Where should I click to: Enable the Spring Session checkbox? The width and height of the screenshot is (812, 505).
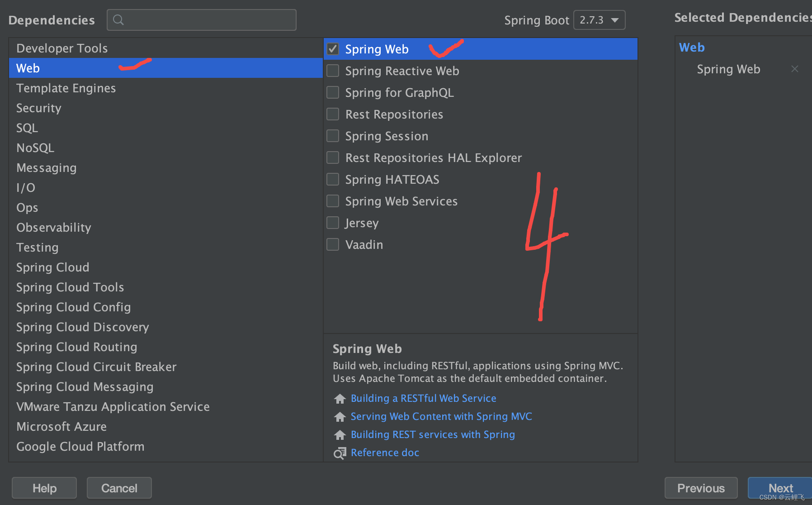click(333, 136)
